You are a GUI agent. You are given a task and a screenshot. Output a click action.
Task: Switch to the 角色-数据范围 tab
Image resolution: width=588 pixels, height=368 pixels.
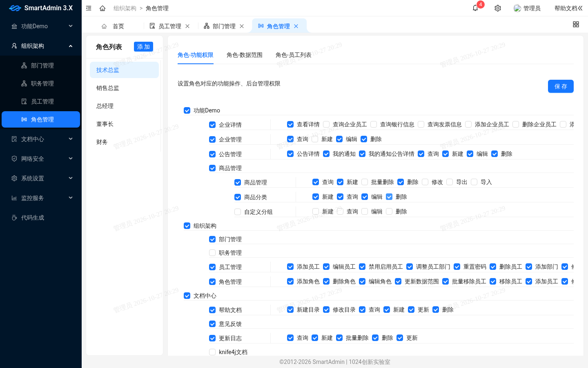point(244,55)
